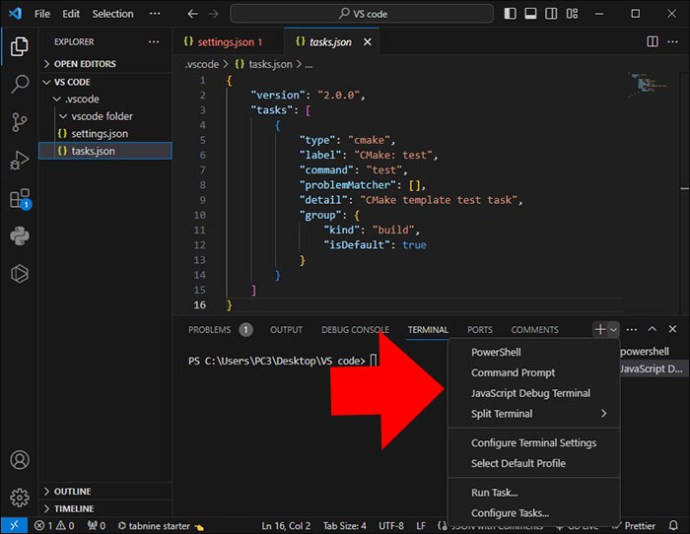The image size is (690, 534).
Task: Toggle primary side bar layout icon
Action: pos(510,14)
